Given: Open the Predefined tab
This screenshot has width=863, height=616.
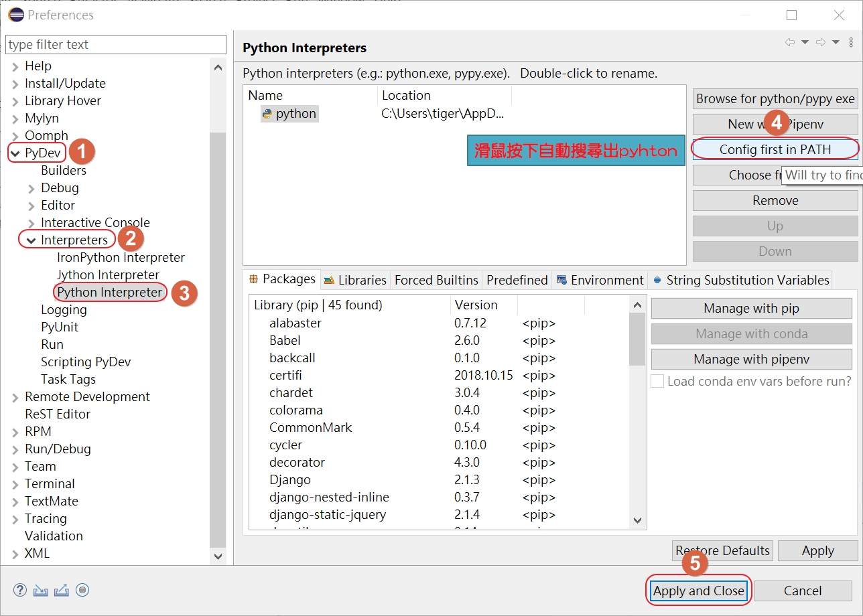Looking at the screenshot, I should [517, 280].
